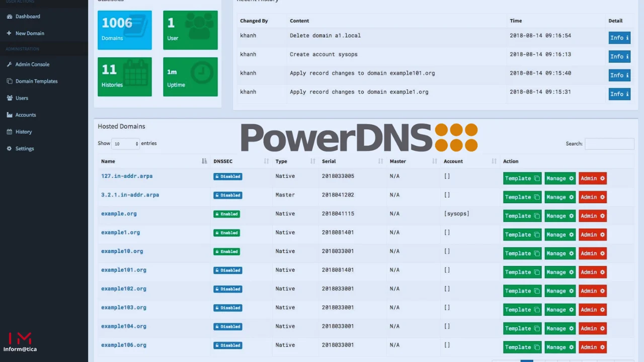Screen dimensions: 644x362
Task: Open Users sidebar item
Action: tap(22, 98)
